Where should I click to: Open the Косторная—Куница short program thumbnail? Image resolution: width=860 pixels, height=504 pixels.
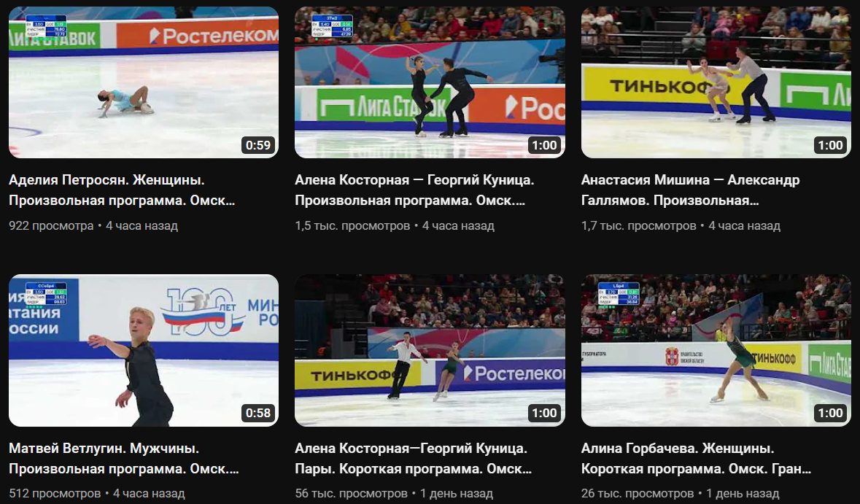[x=430, y=350]
